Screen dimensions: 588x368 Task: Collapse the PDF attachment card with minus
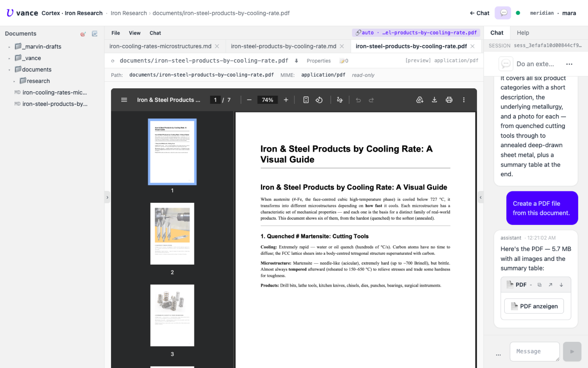(x=531, y=285)
